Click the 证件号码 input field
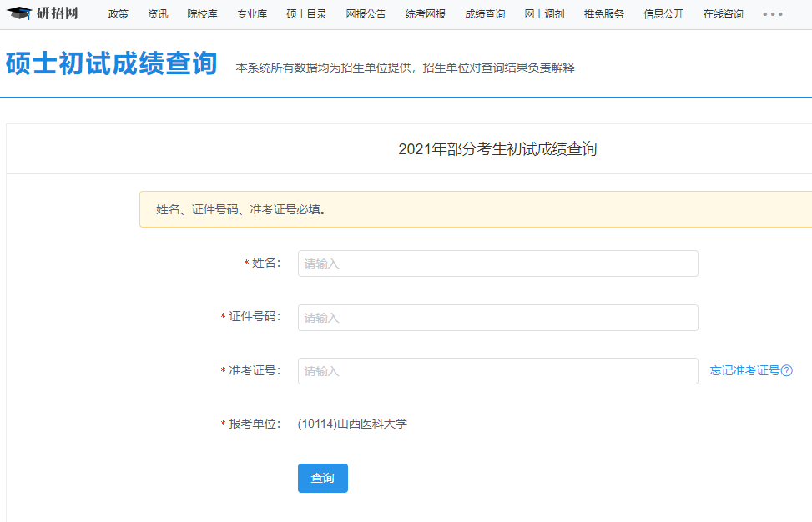Image resolution: width=812 pixels, height=522 pixels. tap(497, 317)
